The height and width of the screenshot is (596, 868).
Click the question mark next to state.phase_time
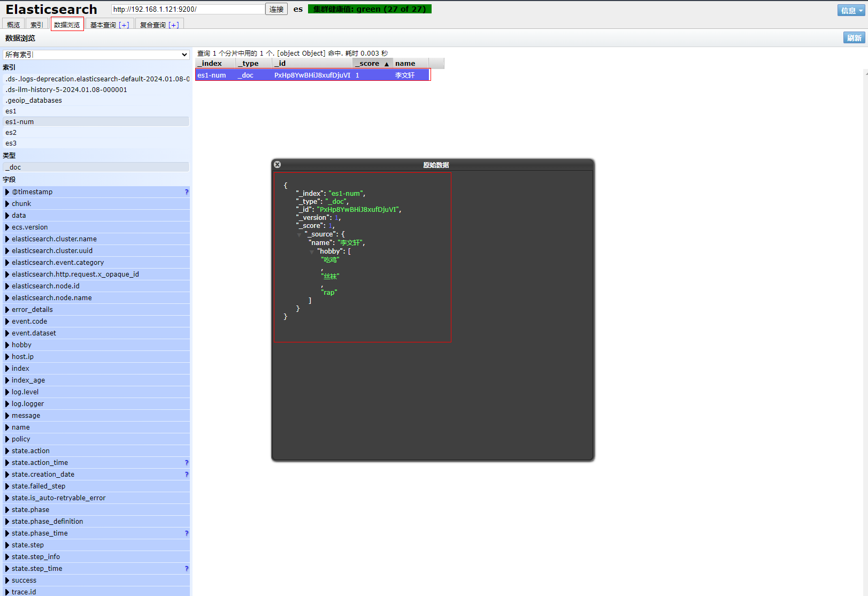coord(186,533)
